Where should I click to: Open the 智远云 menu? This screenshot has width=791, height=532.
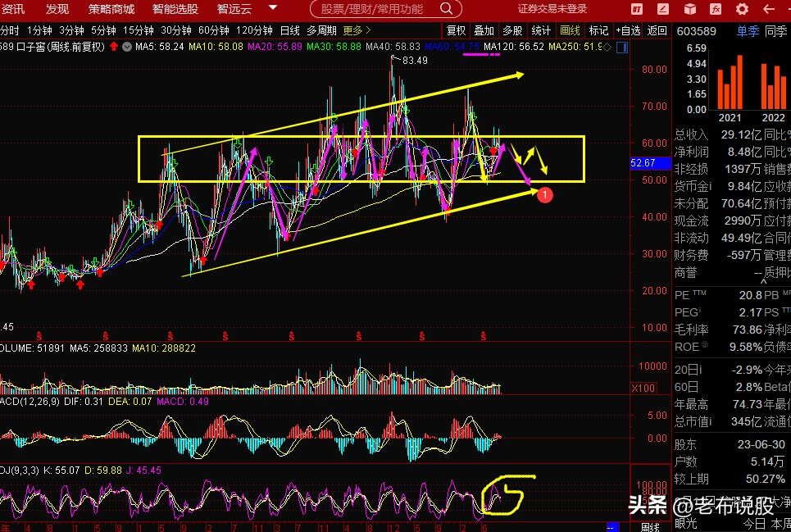click(x=234, y=9)
